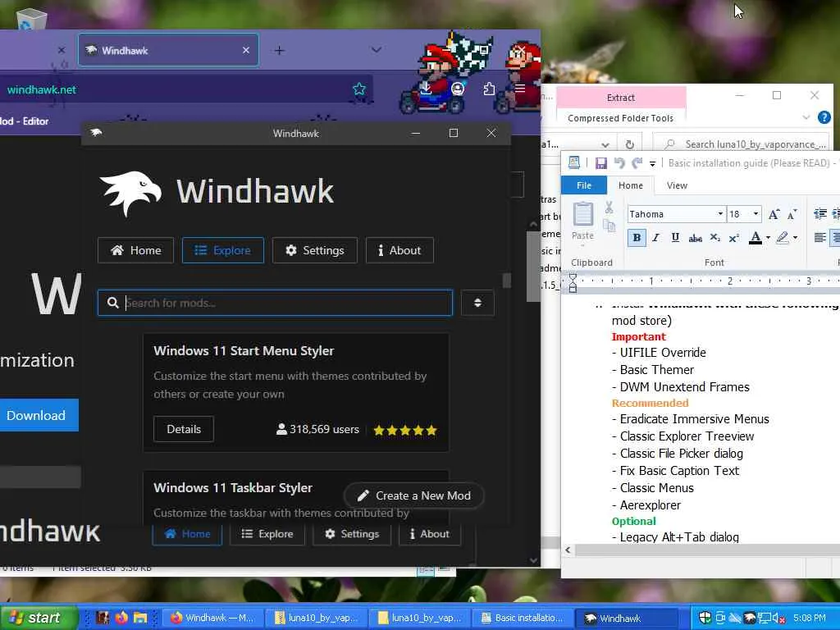Click the Explorer refresh icon
Image resolution: width=840 pixels, height=630 pixels.
[x=629, y=144]
